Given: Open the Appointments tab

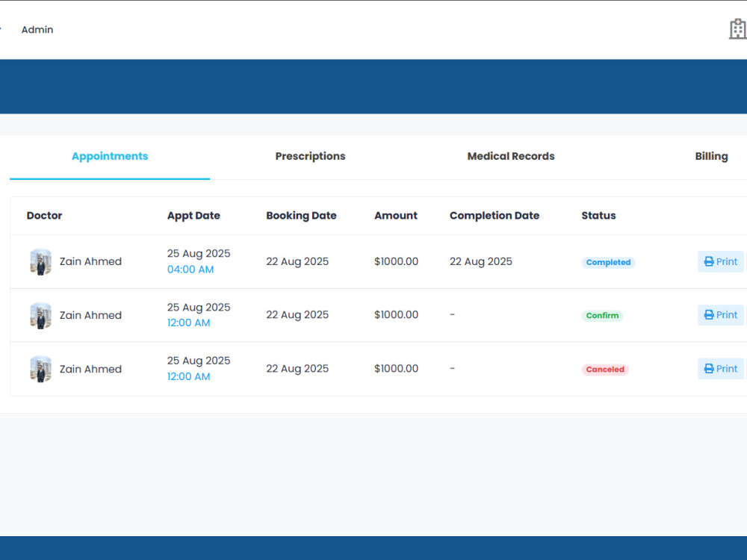Looking at the screenshot, I should [x=110, y=156].
